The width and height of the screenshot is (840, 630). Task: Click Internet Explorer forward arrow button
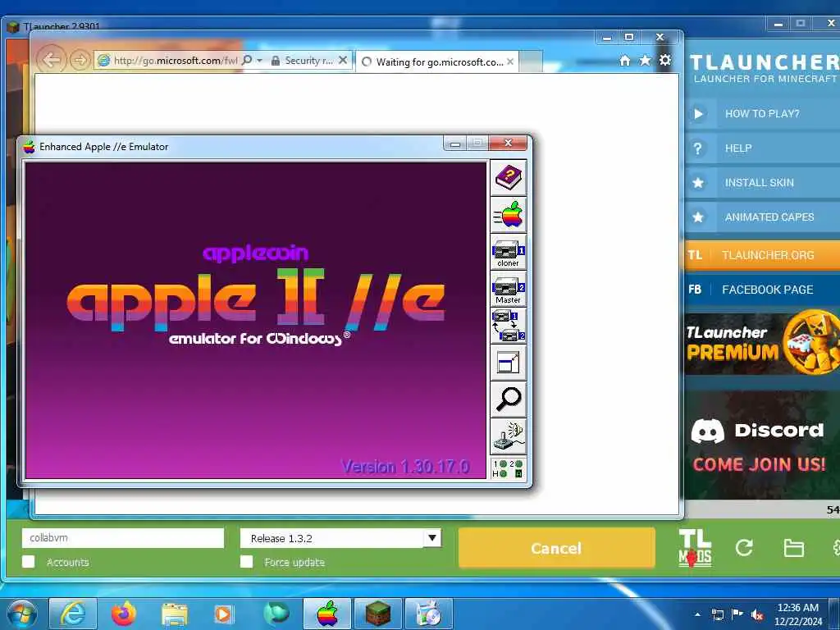[x=80, y=60]
